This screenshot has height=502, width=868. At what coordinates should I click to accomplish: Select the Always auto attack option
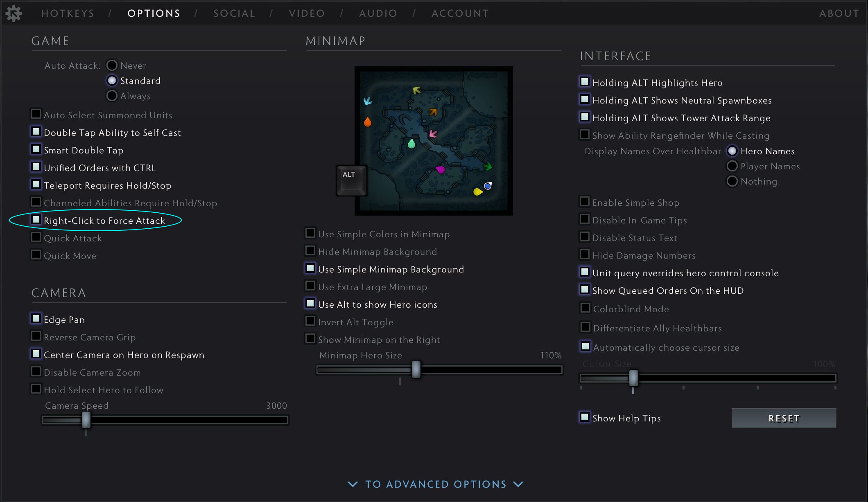(112, 96)
